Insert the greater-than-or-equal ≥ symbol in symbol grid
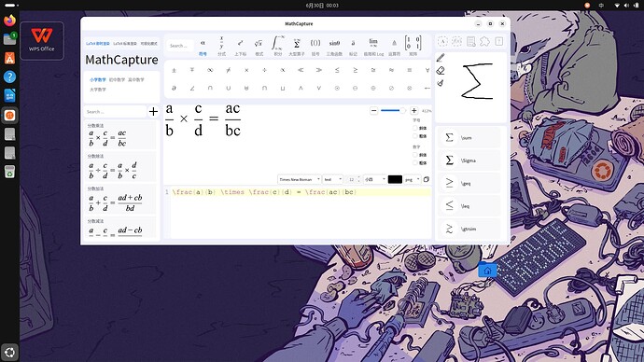Image resolution: width=644 pixels, height=362 pixels. click(x=355, y=70)
